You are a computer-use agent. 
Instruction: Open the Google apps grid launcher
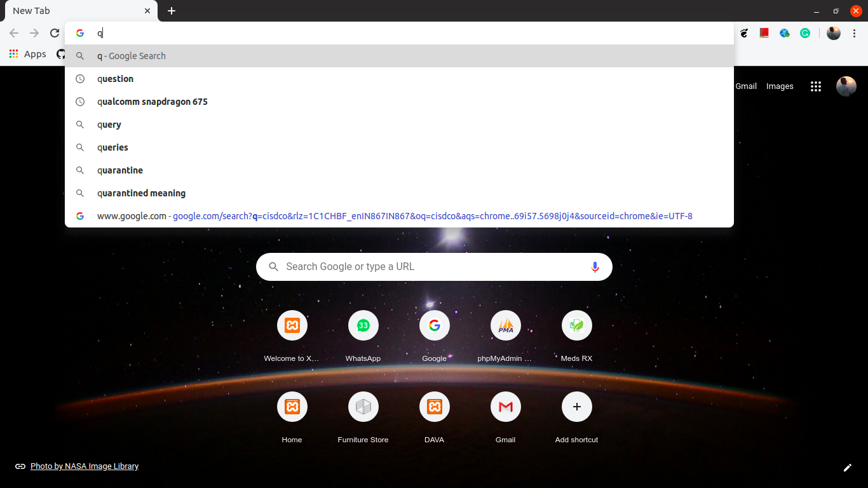[816, 86]
